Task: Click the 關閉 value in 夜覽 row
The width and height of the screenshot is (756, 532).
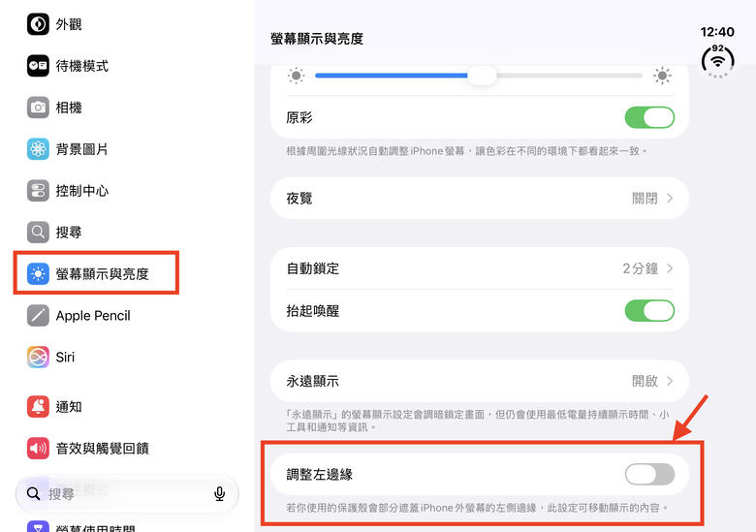Action: [x=645, y=198]
